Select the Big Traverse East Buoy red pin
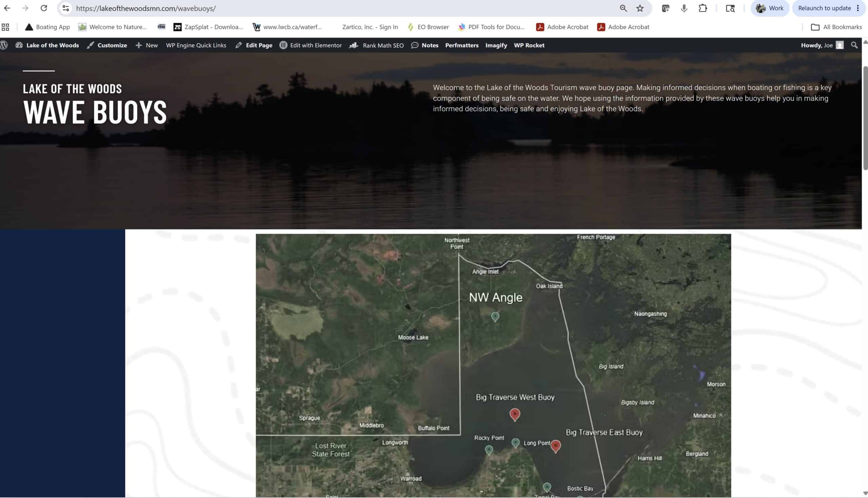868x498 pixels. tap(555, 446)
